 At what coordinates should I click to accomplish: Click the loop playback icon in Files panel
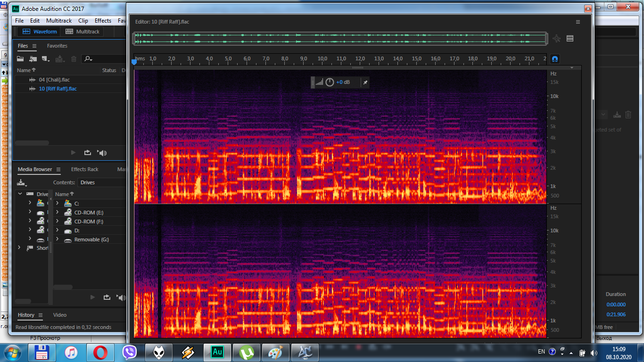(x=88, y=153)
